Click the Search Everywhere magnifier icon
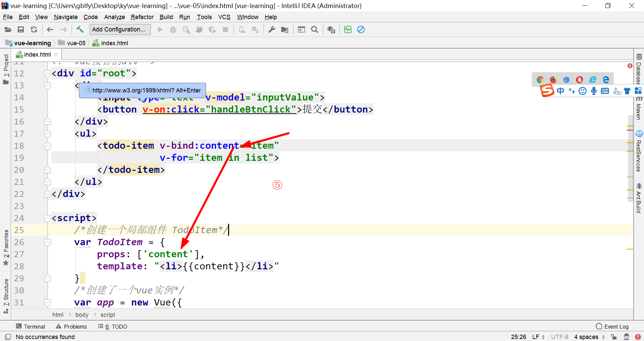 click(x=315, y=30)
